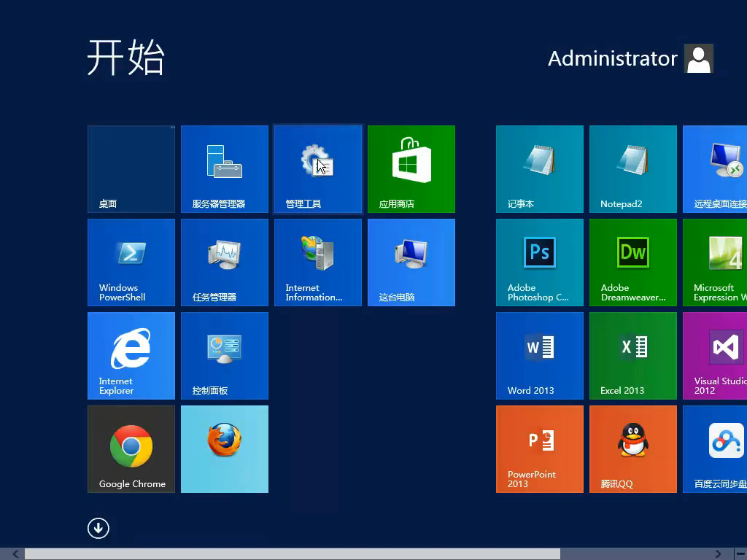Screen dimensions: 747x560
Task: Click the horizontal scrollbar left arrow
Action: click(x=16, y=554)
